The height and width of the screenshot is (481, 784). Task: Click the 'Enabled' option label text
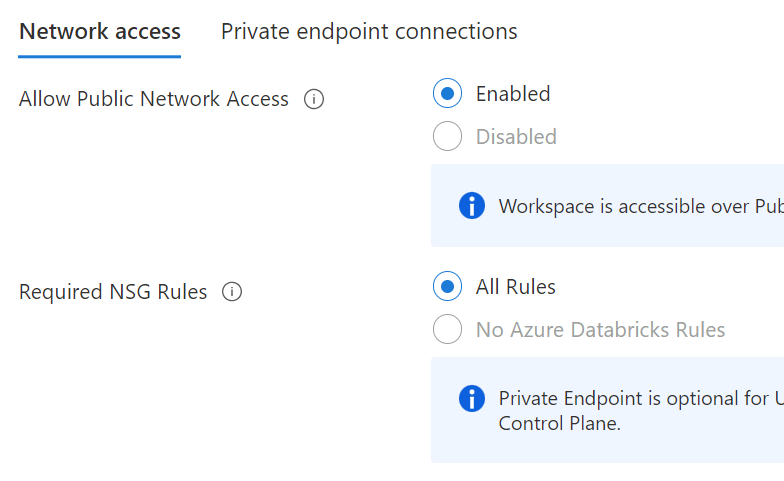click(x=513, y=94)
